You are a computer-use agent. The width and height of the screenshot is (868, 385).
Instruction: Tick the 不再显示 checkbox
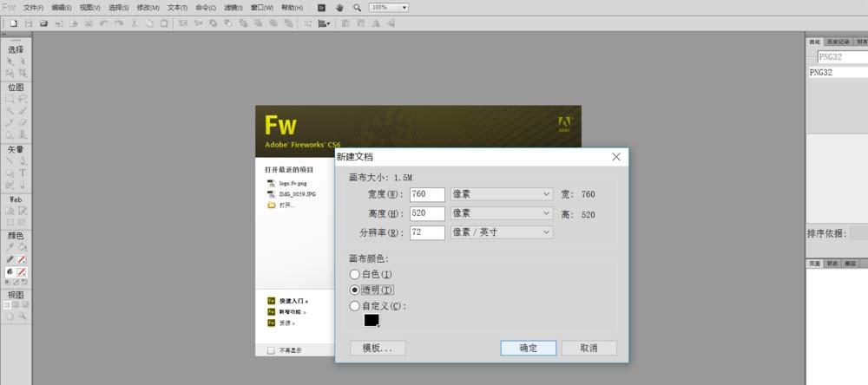point(271,350)
